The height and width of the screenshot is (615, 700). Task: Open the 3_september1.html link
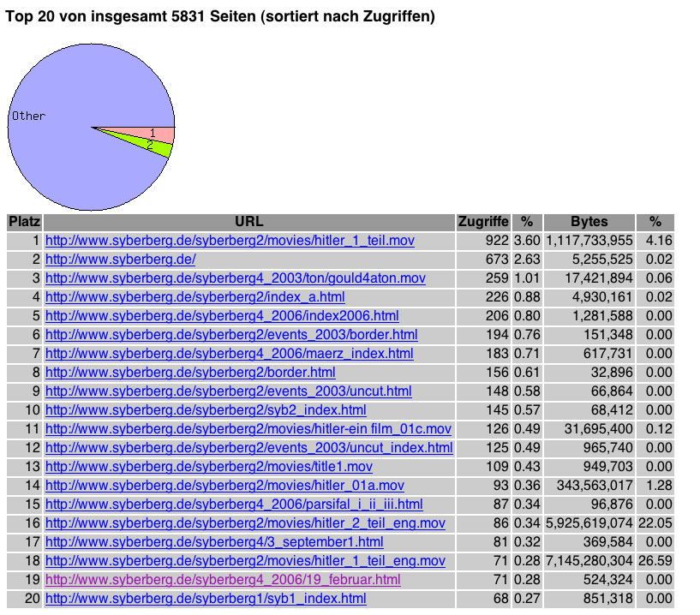(214, 542)
